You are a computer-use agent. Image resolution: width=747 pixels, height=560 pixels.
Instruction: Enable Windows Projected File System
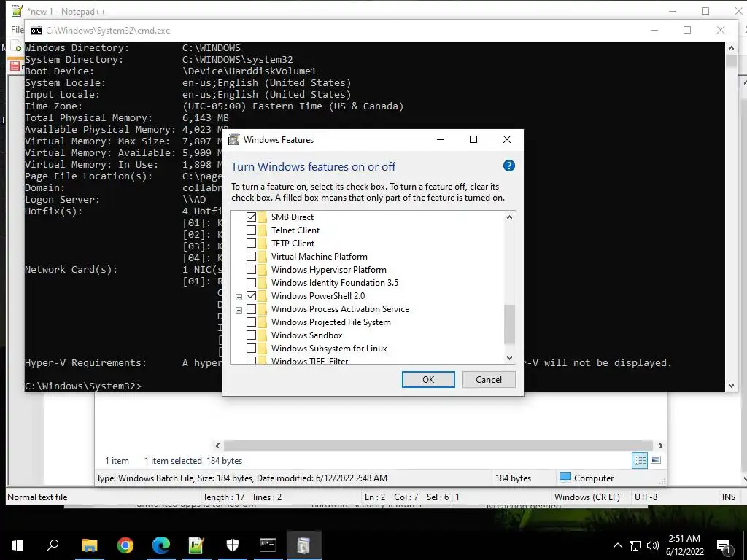point(251,322)
